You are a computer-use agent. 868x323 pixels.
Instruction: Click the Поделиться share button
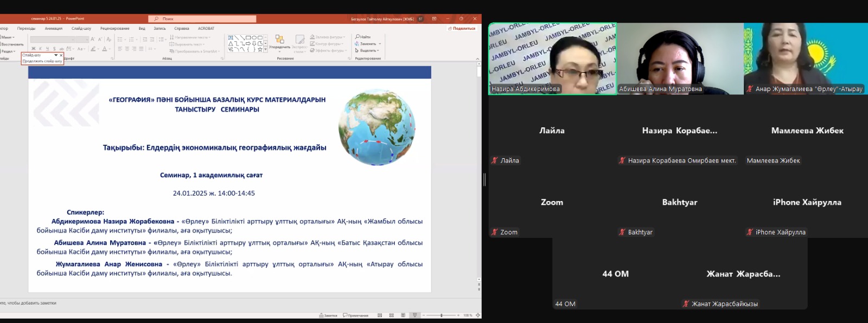pos(462,29)
